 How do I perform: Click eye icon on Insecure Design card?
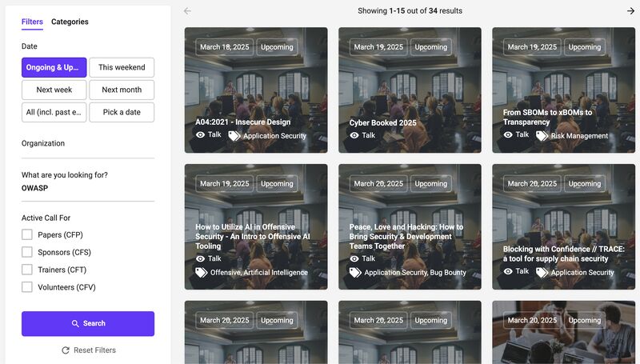[x=201, y=134]
